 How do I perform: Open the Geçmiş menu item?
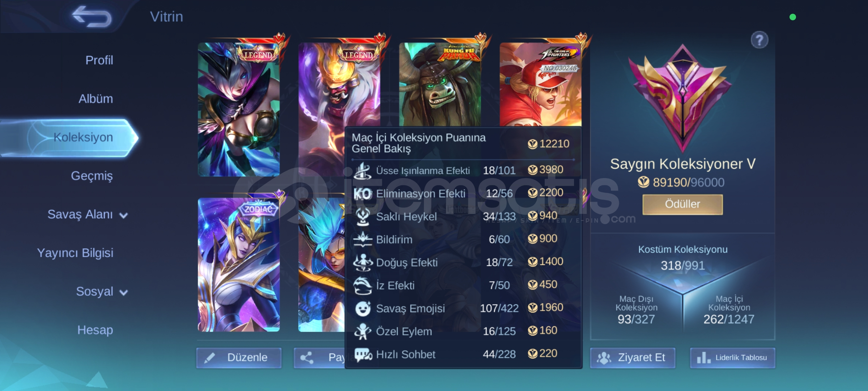(x=92, y=176)
